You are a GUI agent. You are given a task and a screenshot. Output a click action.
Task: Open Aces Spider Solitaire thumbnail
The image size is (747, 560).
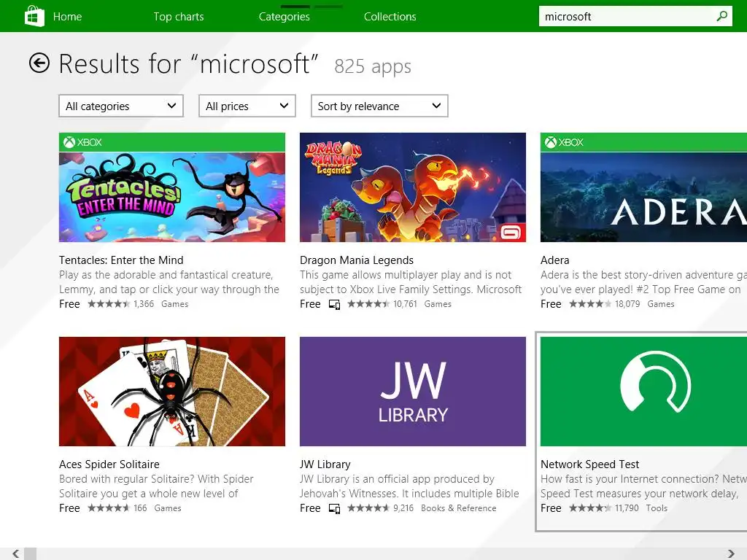point(172,392)
